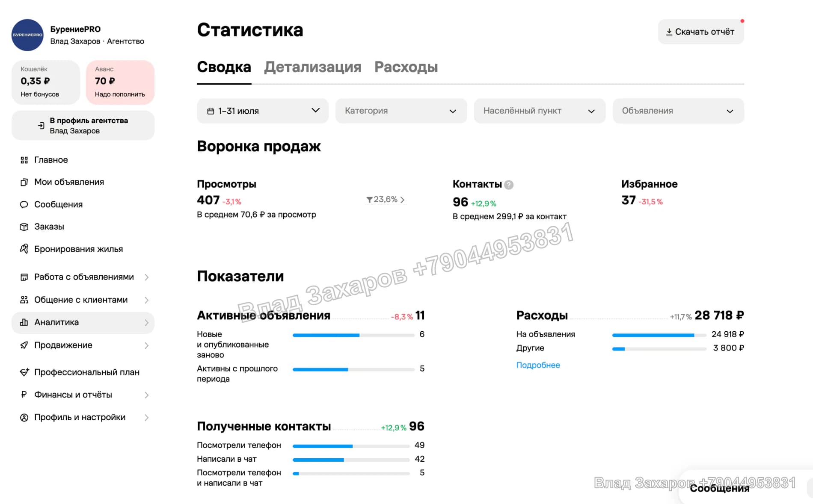Click the Посмотрели телефон 49 progress bar

(351, 446)
